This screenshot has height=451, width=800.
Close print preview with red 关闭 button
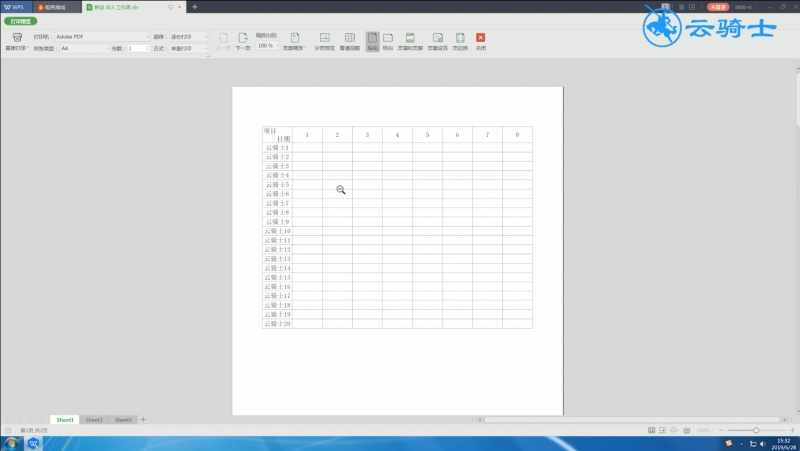click(x=481, y=41)
